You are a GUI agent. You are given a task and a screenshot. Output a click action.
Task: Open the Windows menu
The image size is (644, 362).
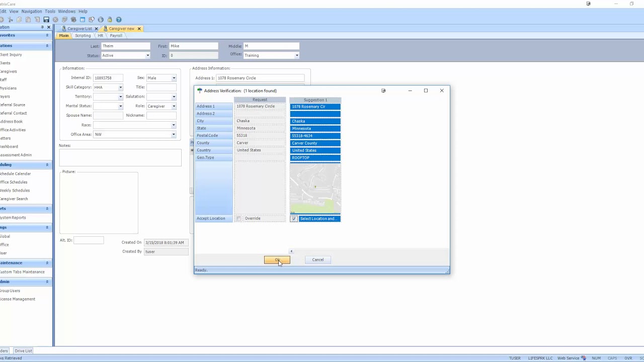(67, 11)
